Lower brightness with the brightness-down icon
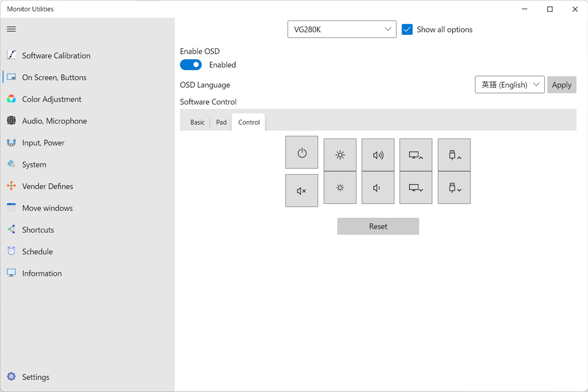Screen dimensions: 588x392 click(340, 188)
